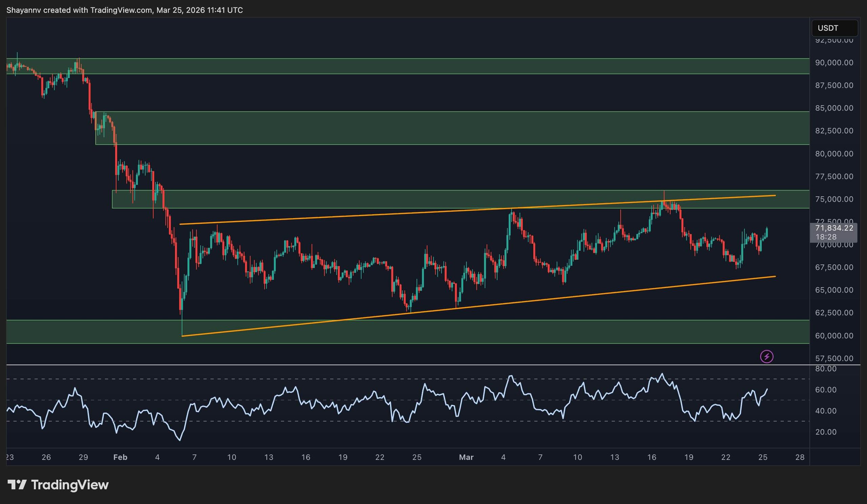This screenshot has height=504, width=867.
Task: Select the upper orange trendline
Action: (x=344, y=217)
